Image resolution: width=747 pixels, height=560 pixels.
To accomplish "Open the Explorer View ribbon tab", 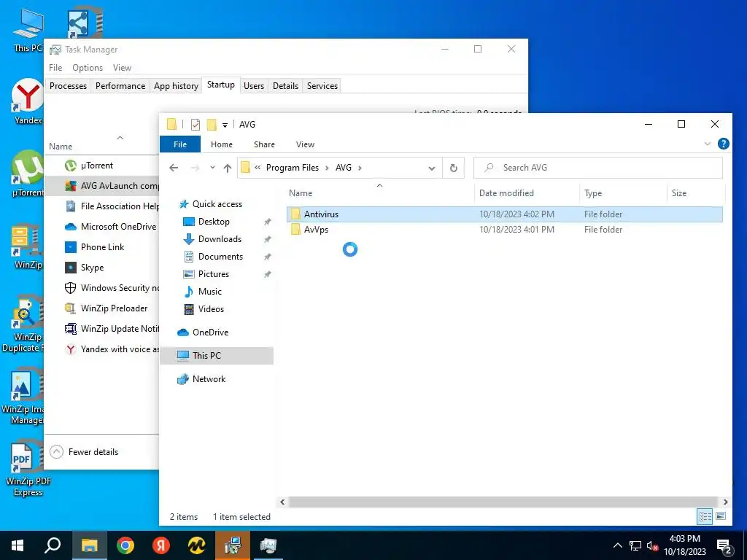I will tap(305, 144).
